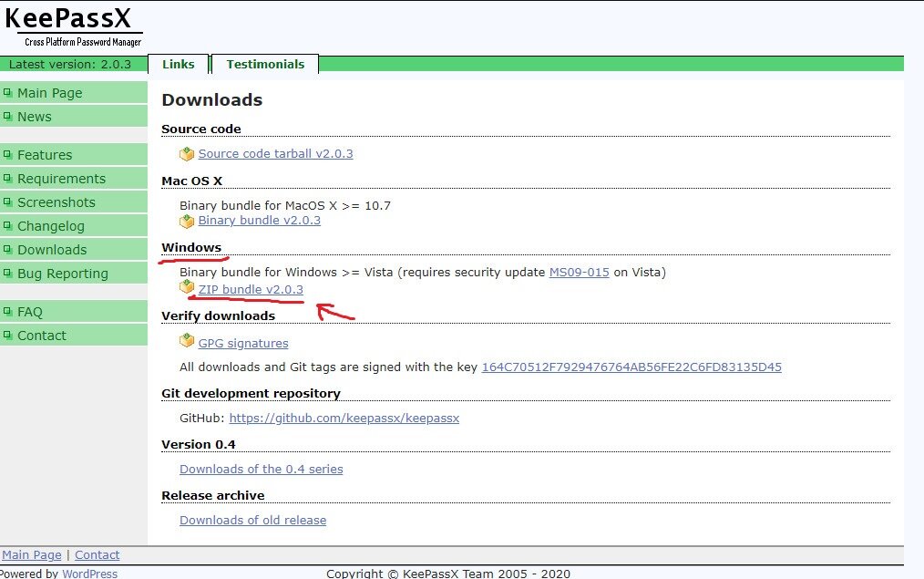Click the Copyright KeePassX Team footer text
This screenshot has width=924, height=579.
tap(448, 574)
